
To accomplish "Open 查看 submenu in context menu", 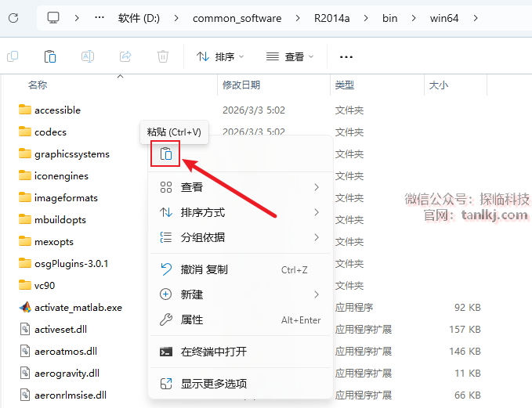I will pyautogui.click(x=241, y=187).
